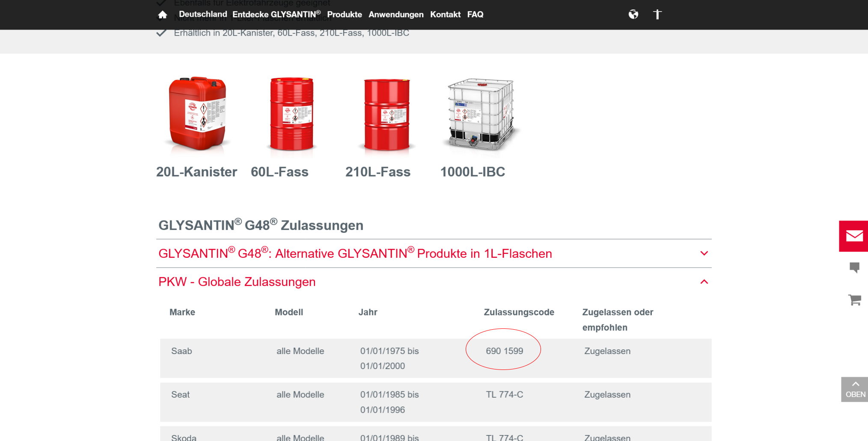868x441 pixels.
Task: Click the Seat cell
Action: tap(180, 395)
